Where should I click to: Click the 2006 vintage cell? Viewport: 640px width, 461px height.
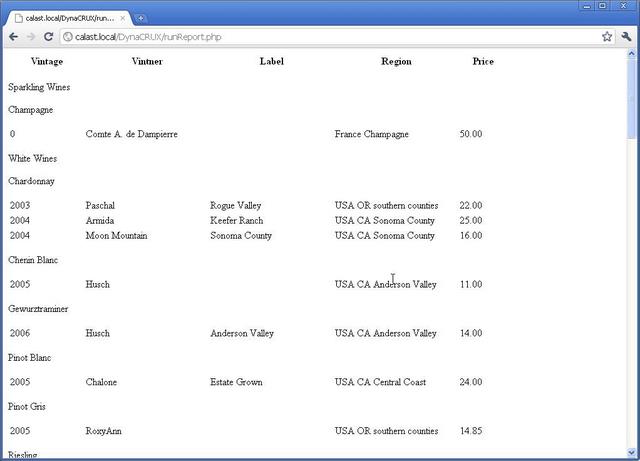tap(20, 333)
